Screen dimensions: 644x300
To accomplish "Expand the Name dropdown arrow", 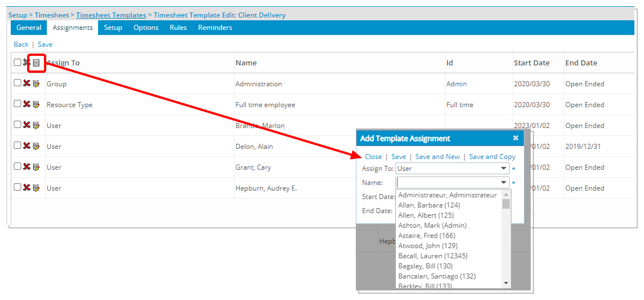I will click(504, 183).
